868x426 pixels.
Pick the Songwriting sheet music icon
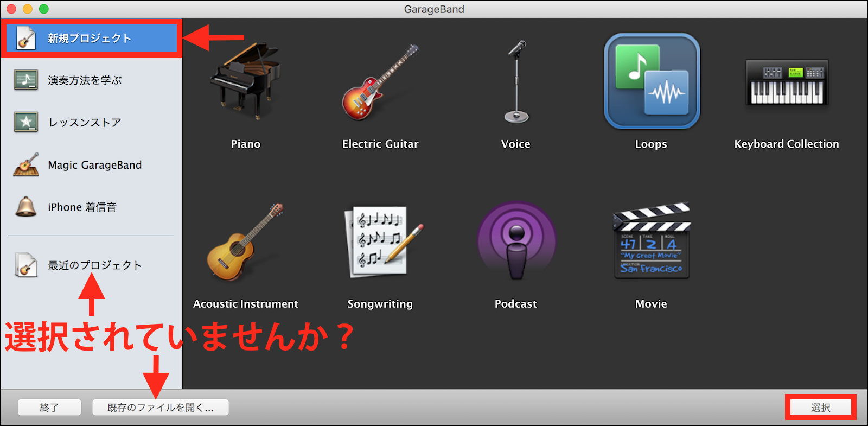(x=380, y=242)
